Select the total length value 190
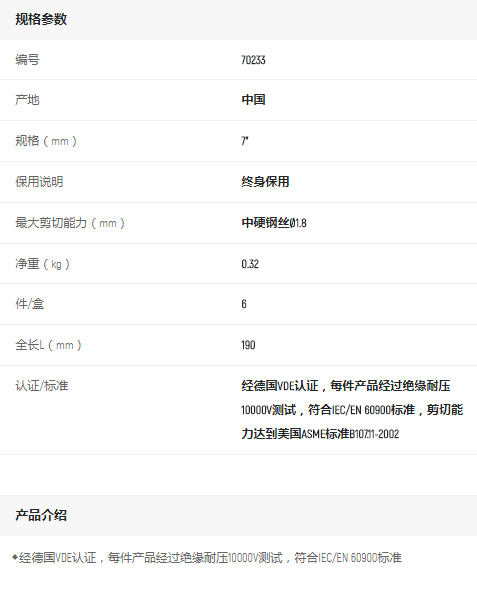This screenshot has height=599, width=477. pos(248,345)
